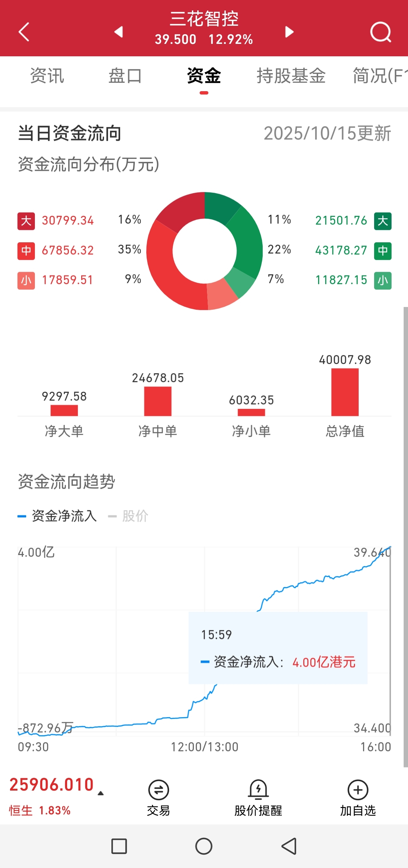Tap the green 中 outflow badge

coord(383,251)
